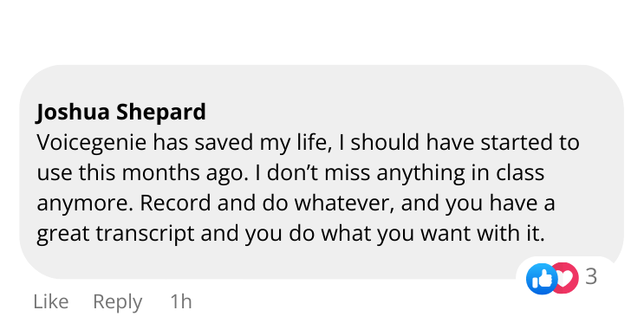The image size is (644, 323).
Task: Click the red heart reaction icon
Action: pyautogui.click(x=566, y=278)
